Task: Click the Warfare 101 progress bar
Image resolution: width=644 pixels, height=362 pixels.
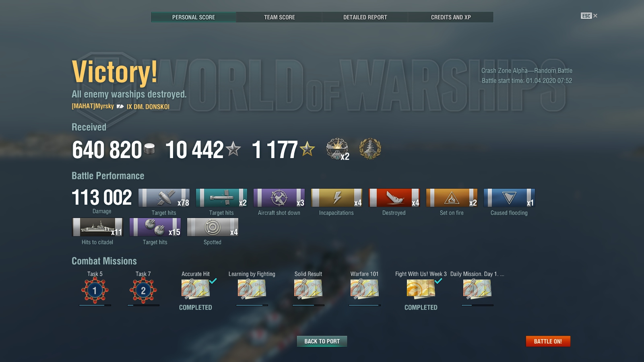Action: point(365,305)
